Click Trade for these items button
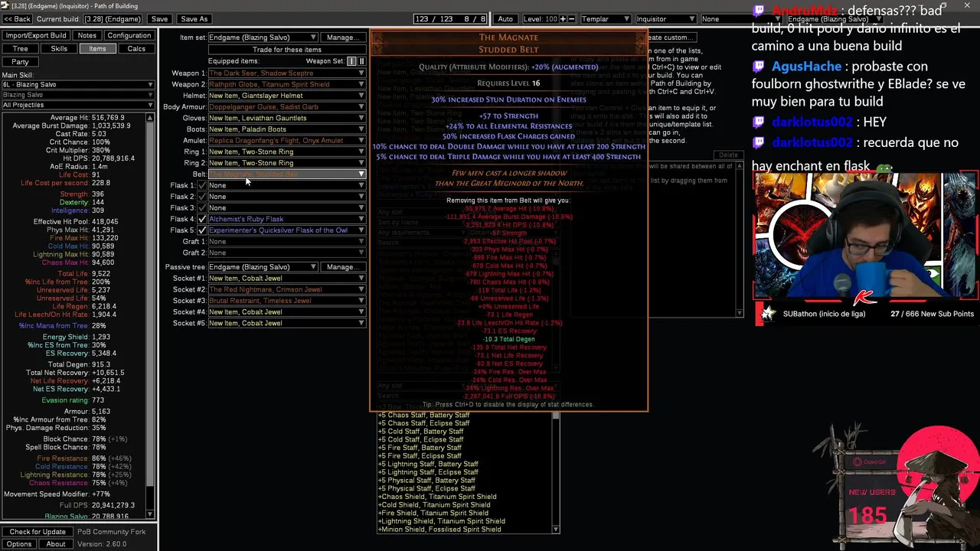The width and height of the screenshot is (980, 551). pos(287,50)
